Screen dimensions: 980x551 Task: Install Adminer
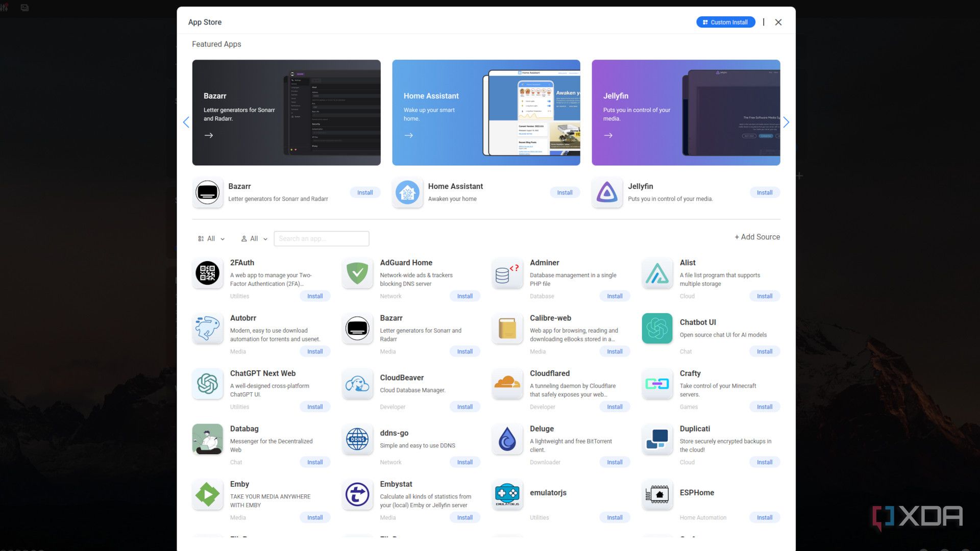(x=615, y=296)
